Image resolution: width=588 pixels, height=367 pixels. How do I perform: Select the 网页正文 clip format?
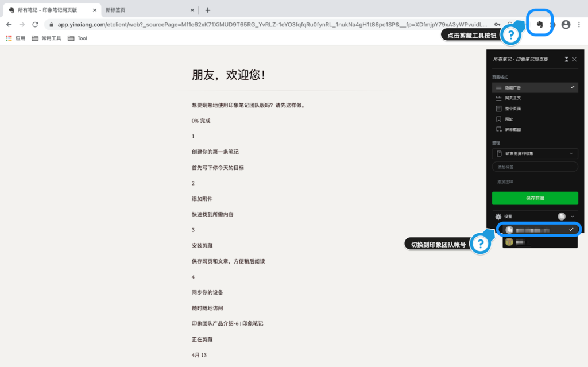click(x=535, y=98)
